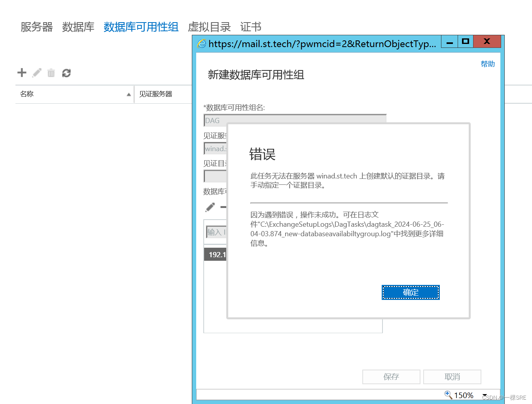Click the 取消 button at the bottom
This screenshot has height=404, width=532.
pyautogui.click(x=452, y=377)
